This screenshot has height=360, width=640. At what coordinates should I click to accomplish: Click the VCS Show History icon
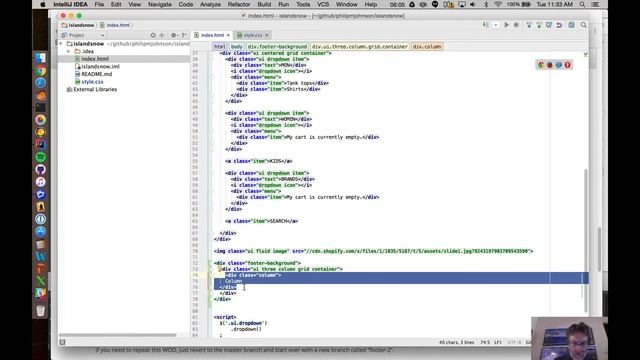(x=549, y=25)
